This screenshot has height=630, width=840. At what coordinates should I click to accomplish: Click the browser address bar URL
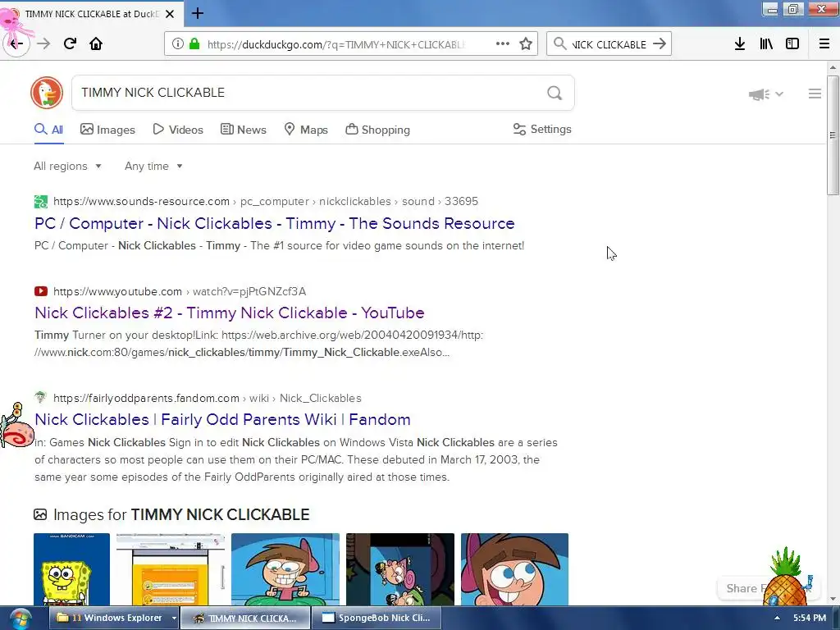pos(336,44)
